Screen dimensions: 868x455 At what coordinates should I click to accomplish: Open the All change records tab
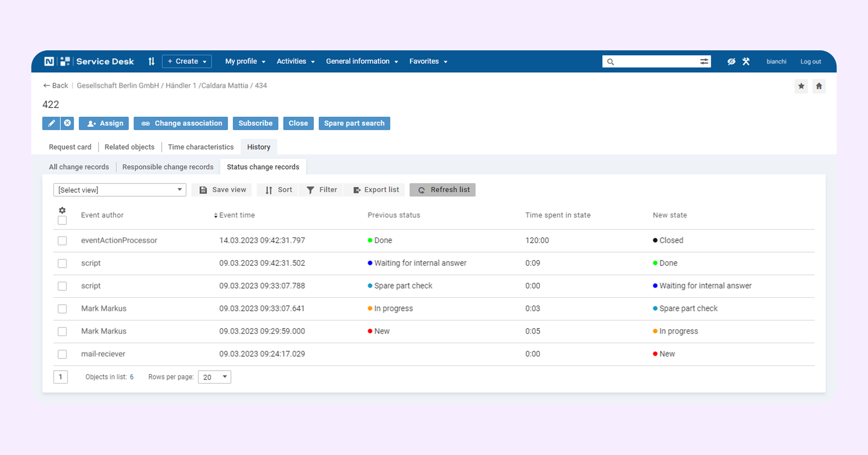point(79,167)
